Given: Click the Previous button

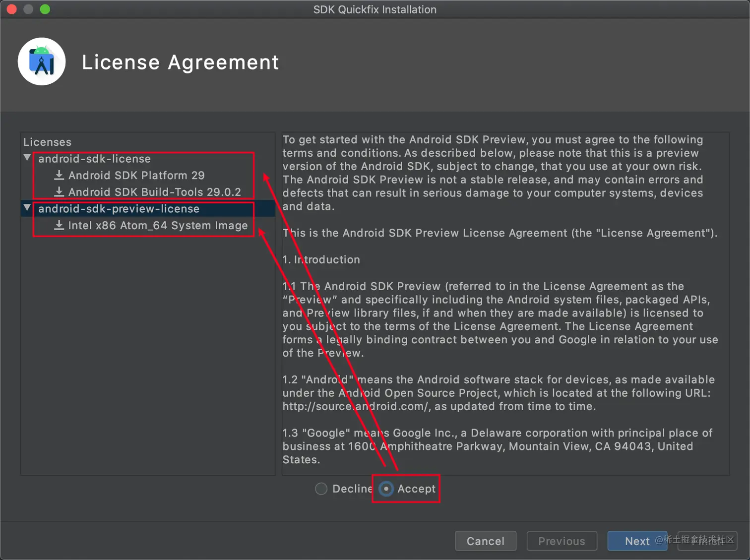Looking at the screenshot, I should coord(562,541).
